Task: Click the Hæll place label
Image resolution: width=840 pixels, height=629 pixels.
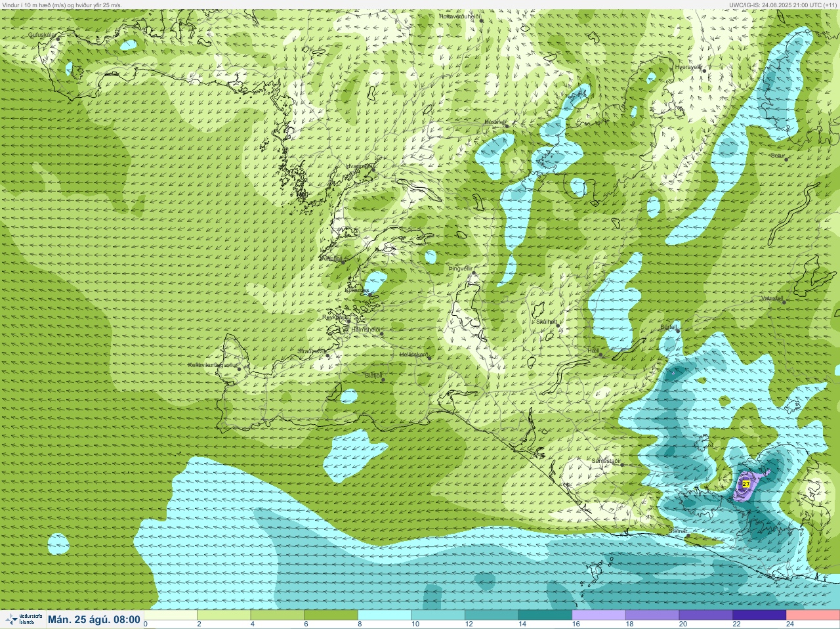Action: [x=593, y=351]
